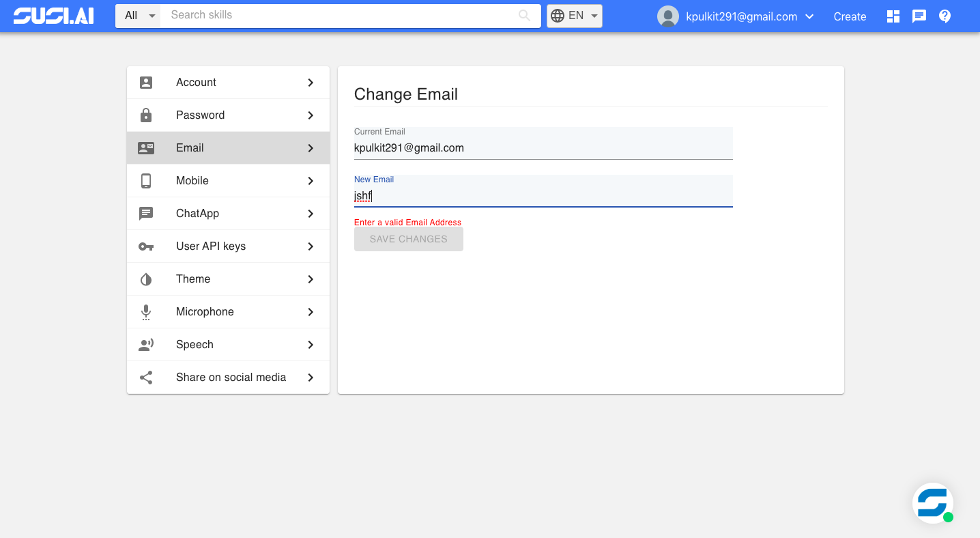Click the Password lock icon in sidebar

tap(146, 115)
